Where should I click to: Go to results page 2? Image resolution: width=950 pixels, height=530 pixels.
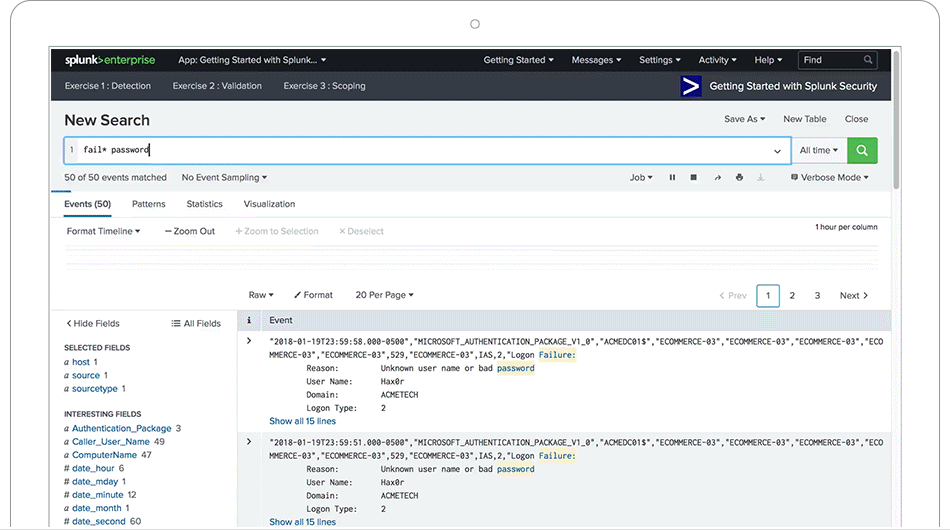point(792,296)
